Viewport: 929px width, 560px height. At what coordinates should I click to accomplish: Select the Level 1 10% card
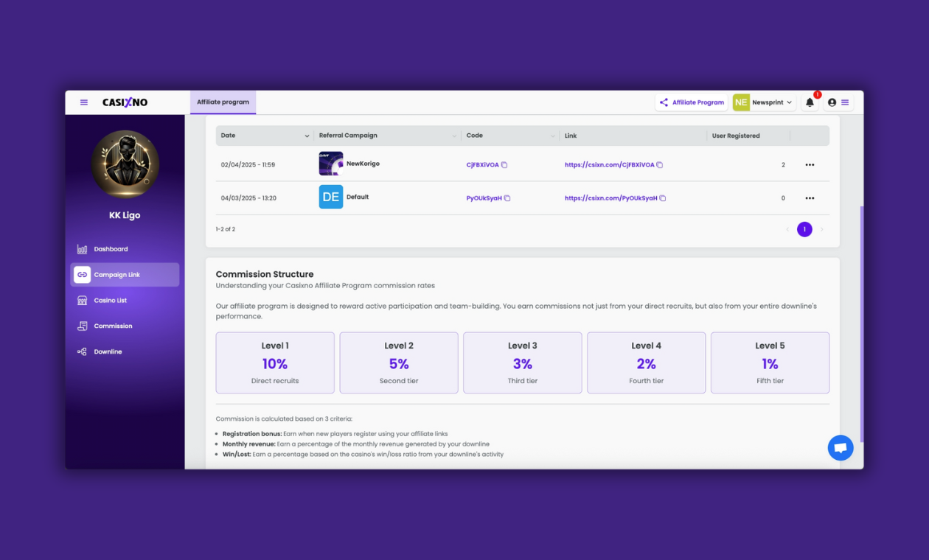(x=275, y=363)
